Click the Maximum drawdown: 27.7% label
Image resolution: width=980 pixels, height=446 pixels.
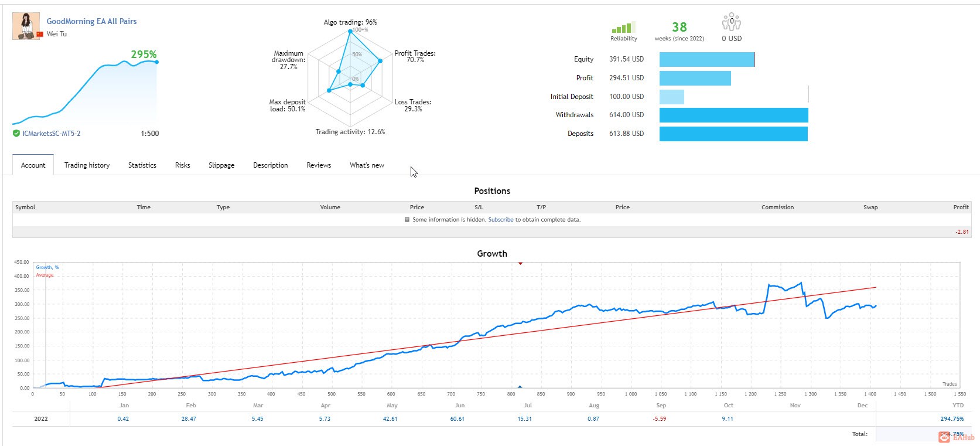(x=289, y=60)
